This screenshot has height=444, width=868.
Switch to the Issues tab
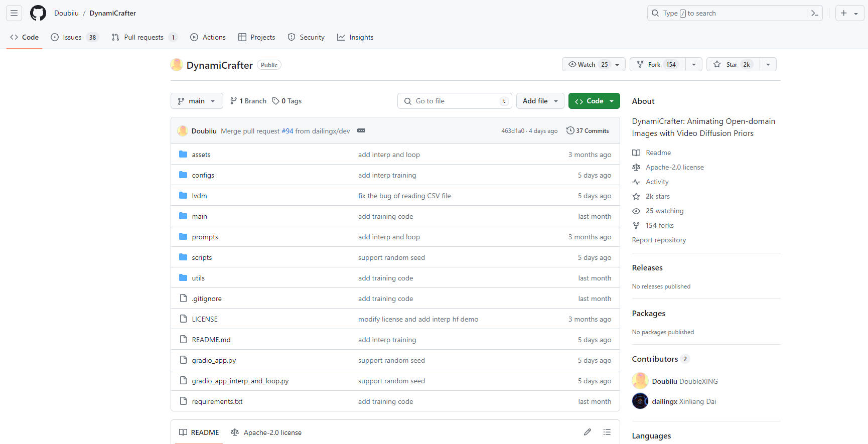[x=74, y=37]
